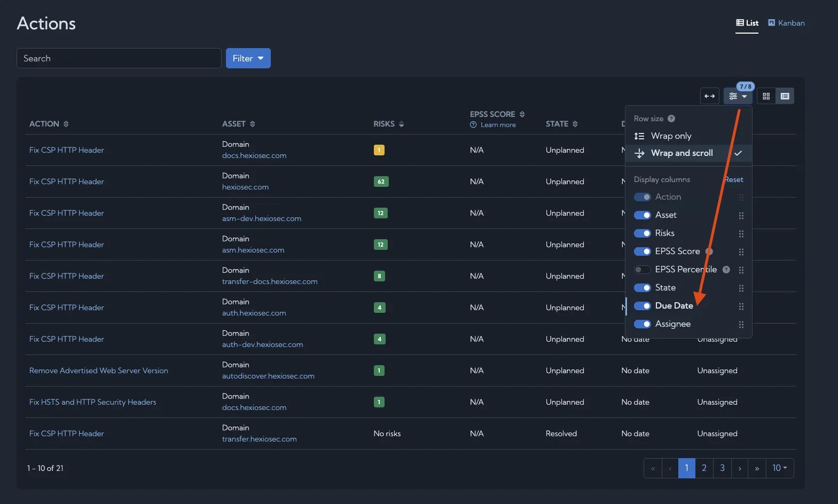Toggle the Assignee column switch
The height and width of the screenshot is (504, 838).
coord(642,324)
